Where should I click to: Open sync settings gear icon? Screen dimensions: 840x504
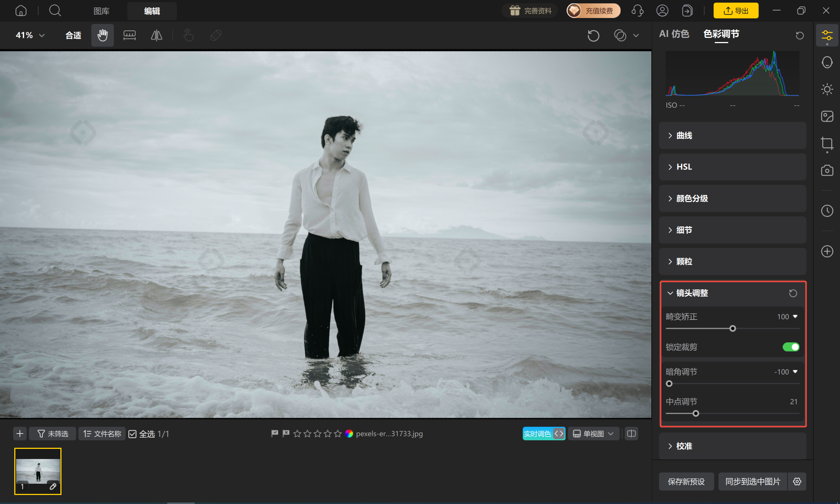(x=797, y=481)
